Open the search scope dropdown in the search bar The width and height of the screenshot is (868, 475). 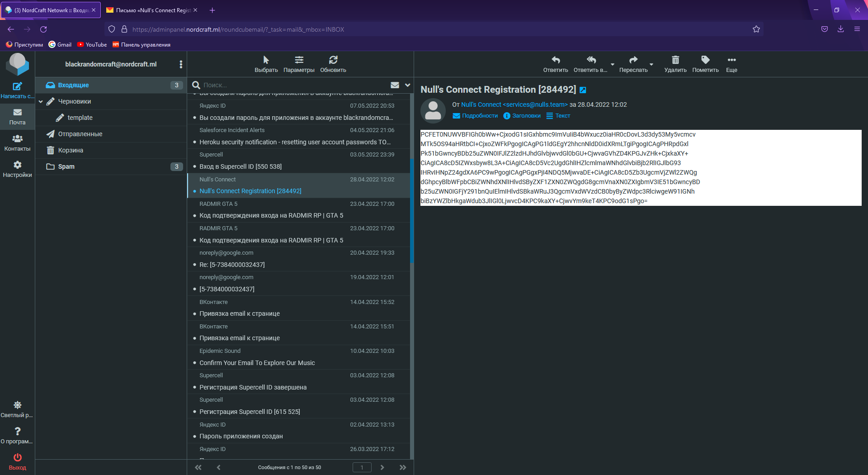pos(407,85)
